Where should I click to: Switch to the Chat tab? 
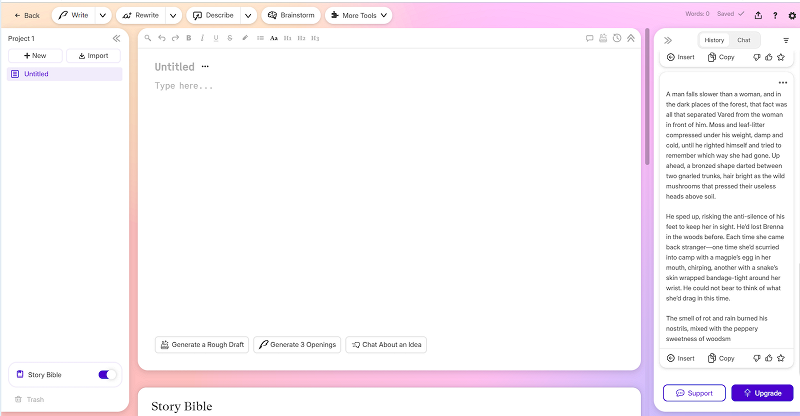(744, 40)
